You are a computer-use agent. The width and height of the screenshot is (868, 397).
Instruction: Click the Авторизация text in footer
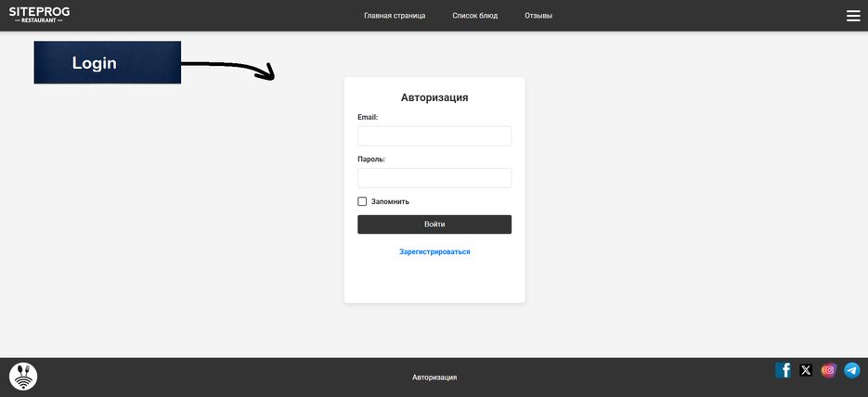pyautogui.click(x=434, y=378)
